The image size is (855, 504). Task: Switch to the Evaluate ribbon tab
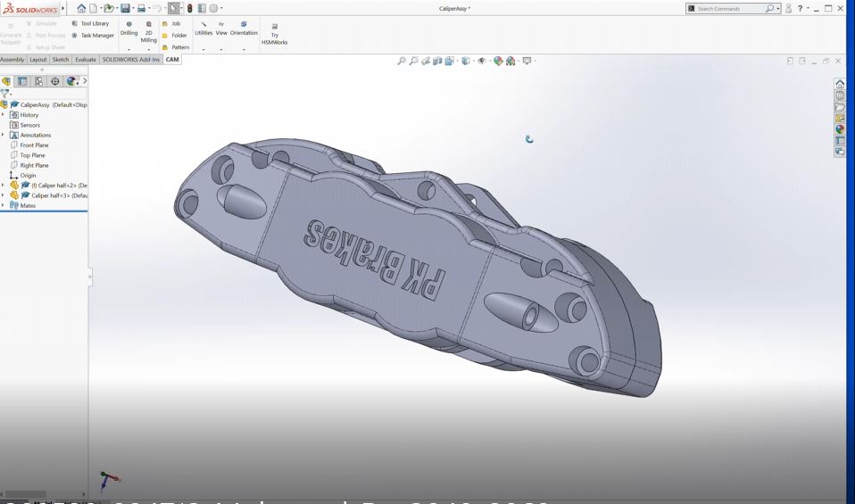(x=86, y=60)
